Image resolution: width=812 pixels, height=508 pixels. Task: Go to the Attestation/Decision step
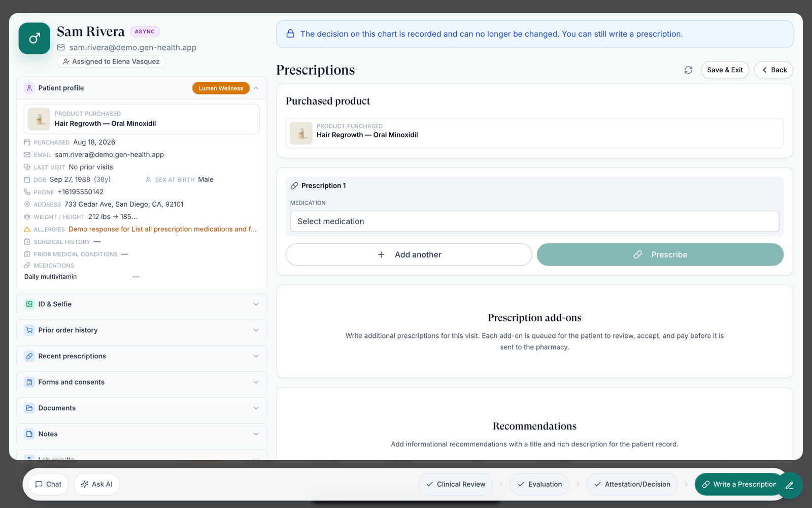pos(632,484)
